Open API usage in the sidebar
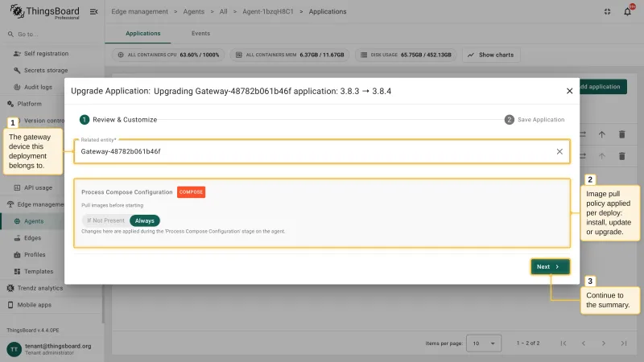 pos(39,187)
